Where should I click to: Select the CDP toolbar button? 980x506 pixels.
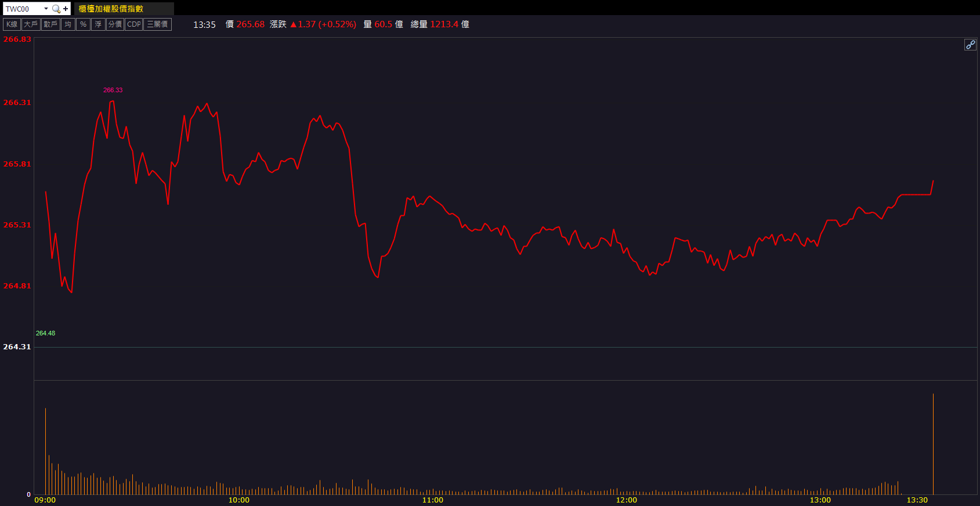pyautogui.click(x=133, y=24)
